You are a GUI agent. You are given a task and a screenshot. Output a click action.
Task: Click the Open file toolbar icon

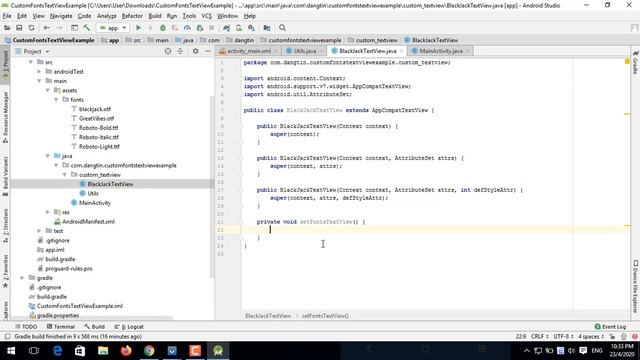pyautogui.click(x=7, y=28)
